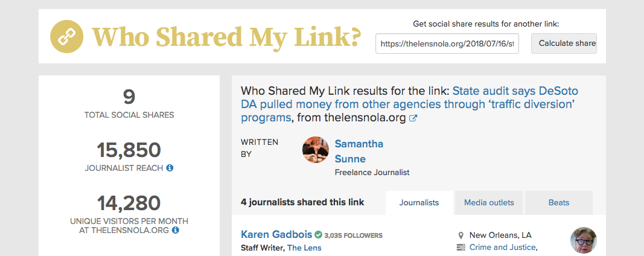Switch to the Beats tab

pos(558,203)
